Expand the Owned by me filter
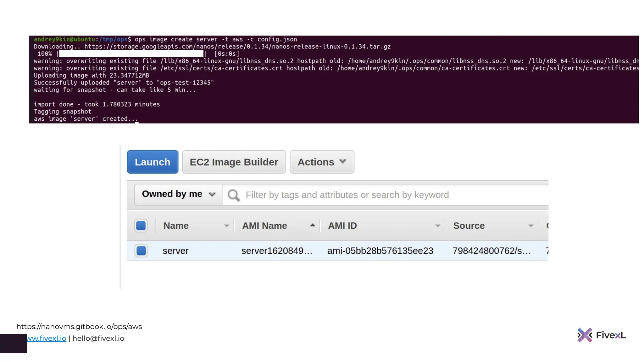This screenshot has width=644, height=362. click(x=178, y=195)
